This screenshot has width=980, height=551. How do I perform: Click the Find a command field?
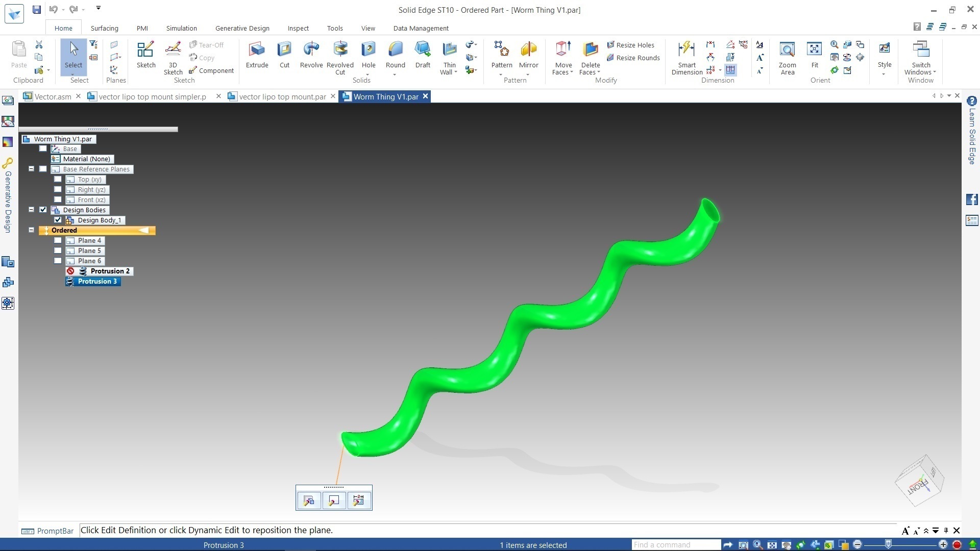tap(676, 545)
